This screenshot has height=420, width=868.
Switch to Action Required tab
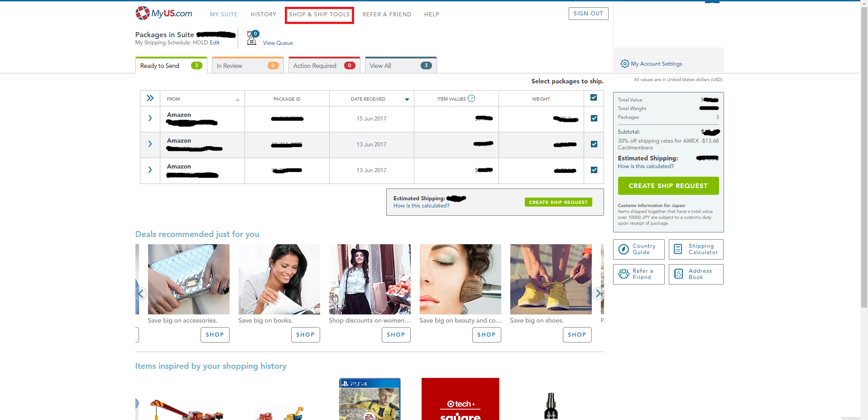[x=324, y=65]
